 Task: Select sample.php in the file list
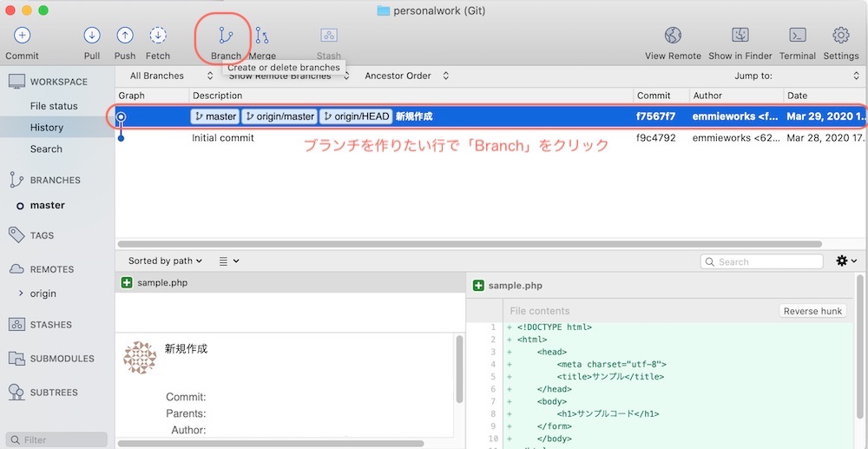290,283
